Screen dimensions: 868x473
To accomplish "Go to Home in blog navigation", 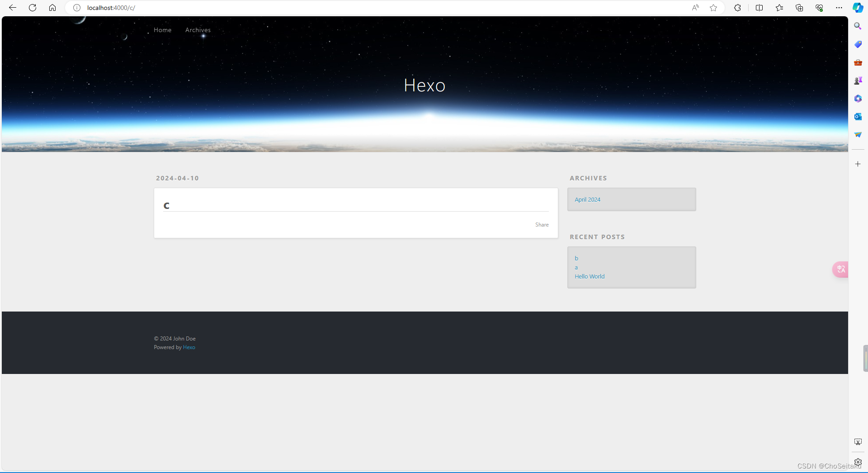I will [x=162, y=30].
